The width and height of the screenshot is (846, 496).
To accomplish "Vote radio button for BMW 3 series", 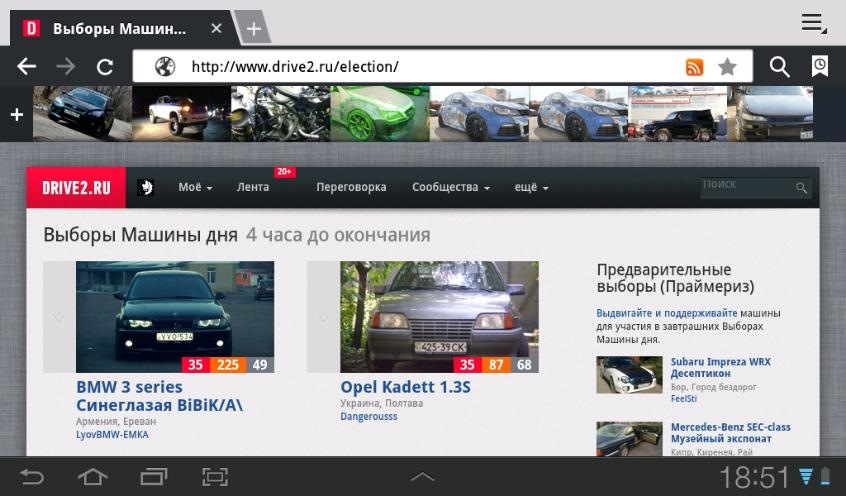I will [x=59, y=317].
